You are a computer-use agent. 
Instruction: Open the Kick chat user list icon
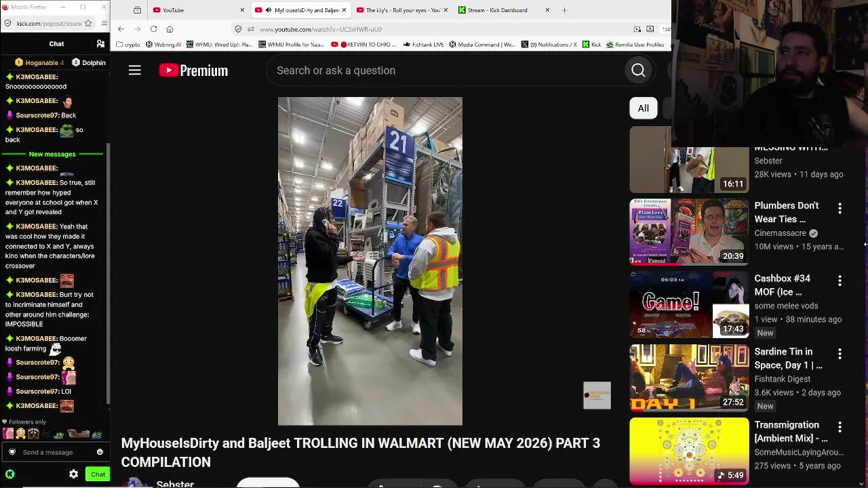(100, 44)
